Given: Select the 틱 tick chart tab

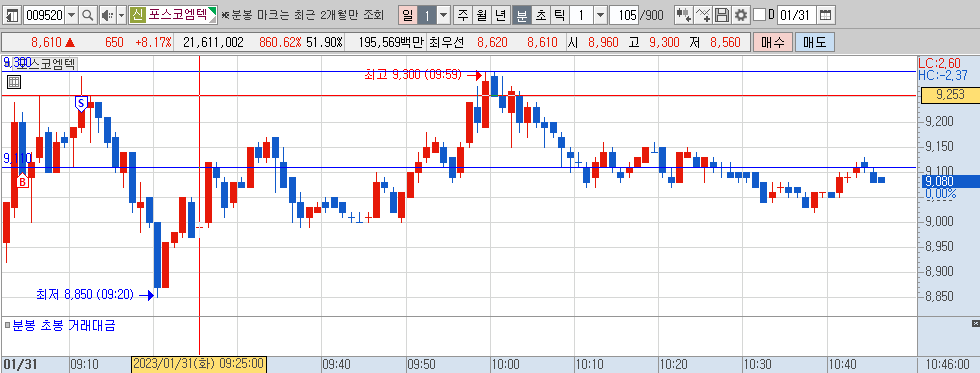Looking at the screenshot, I should (559, 14).
